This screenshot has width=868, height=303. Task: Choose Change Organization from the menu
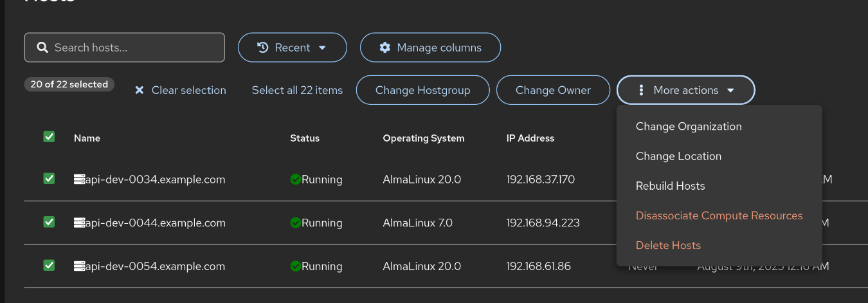(689, 127)
